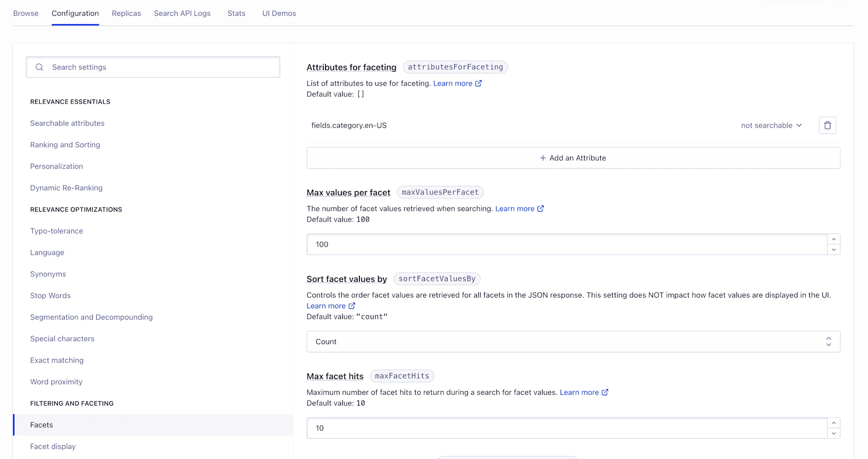The height and width of the screenshot is (459, 868).
Task: Click the Sort facet values by heading
Action: tap(347, 279)
